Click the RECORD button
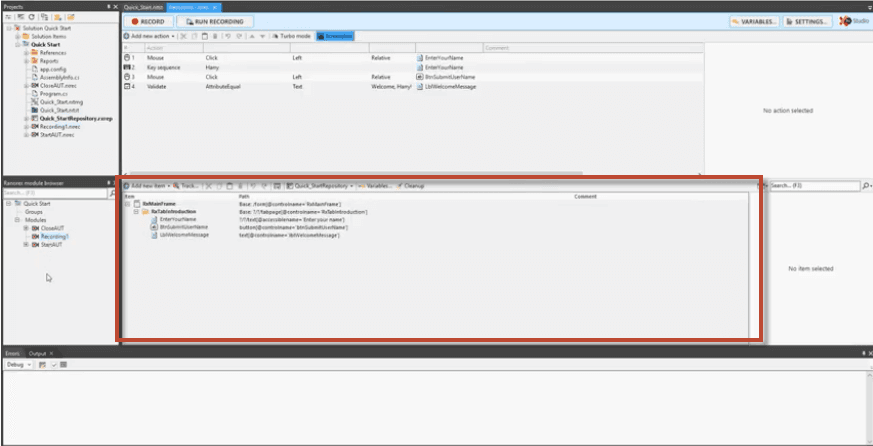 [x=147, y=21]
